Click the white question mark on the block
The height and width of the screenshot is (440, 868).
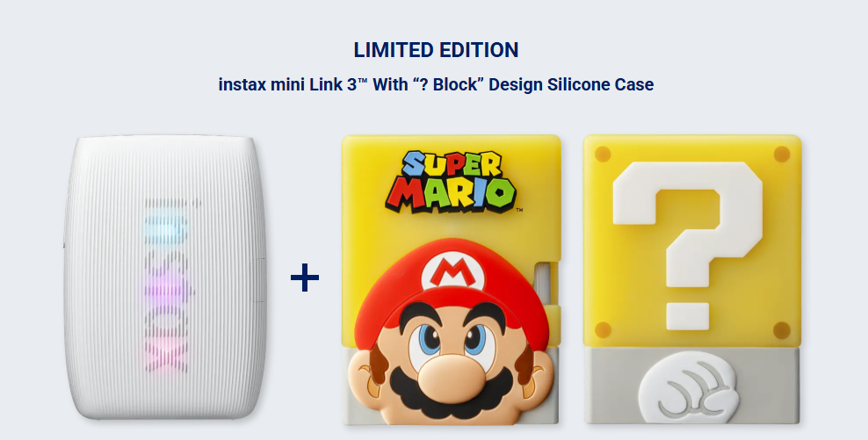point(688,224)
